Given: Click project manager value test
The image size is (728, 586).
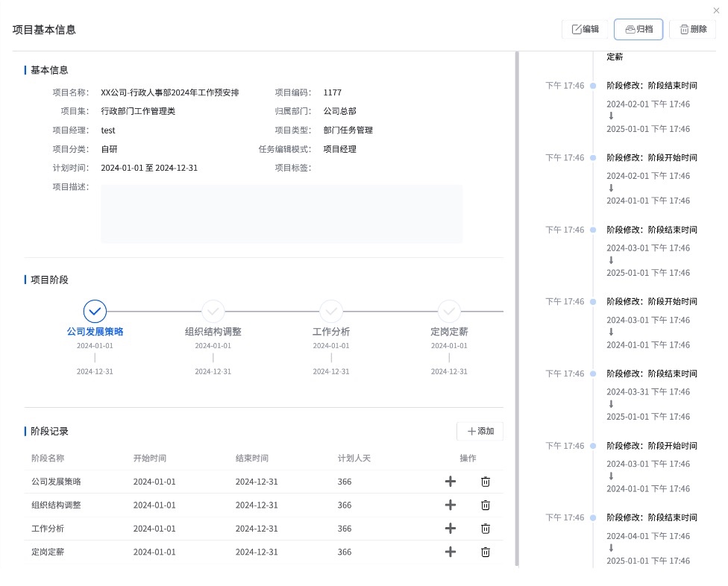Looking at the screenshot, I should point(107,130).
